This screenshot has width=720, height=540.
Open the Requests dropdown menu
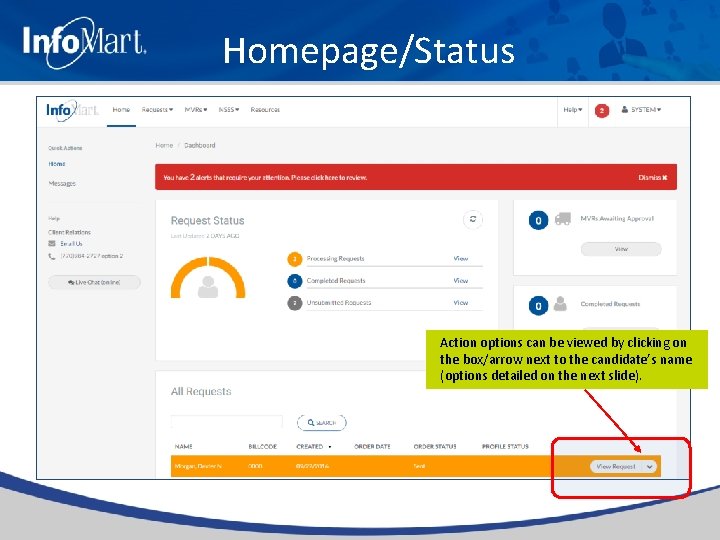[x=157, y=110]
